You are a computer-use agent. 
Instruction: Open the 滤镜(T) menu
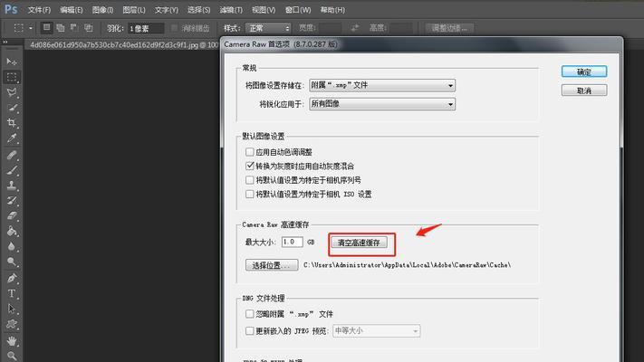pos(231,10)
